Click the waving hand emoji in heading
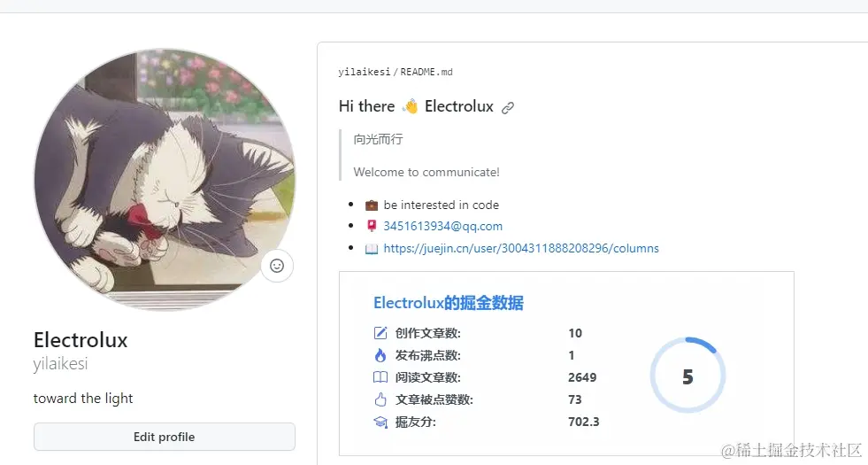The height and width of the screenshot is (465, 868). tap(410, 106)
